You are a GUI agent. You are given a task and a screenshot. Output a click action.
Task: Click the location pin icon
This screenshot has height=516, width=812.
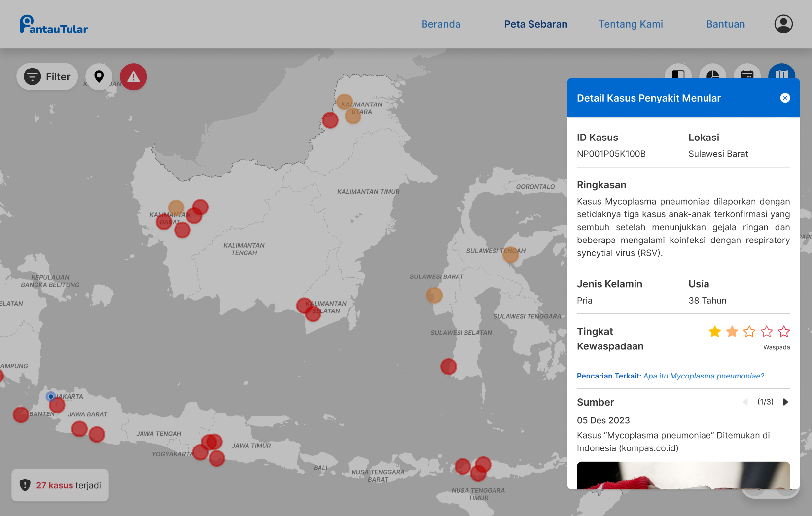[x=99, y=77]
